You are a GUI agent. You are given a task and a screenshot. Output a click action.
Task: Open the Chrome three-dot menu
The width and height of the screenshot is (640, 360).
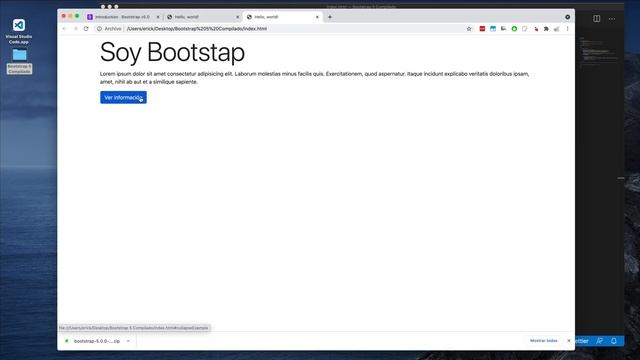tap(567, 29)
